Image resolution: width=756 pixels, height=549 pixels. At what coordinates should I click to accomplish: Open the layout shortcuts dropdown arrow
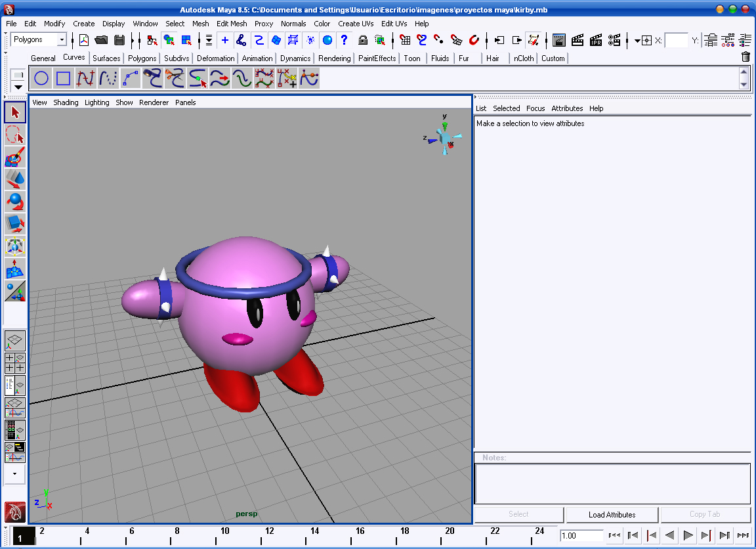15,473
